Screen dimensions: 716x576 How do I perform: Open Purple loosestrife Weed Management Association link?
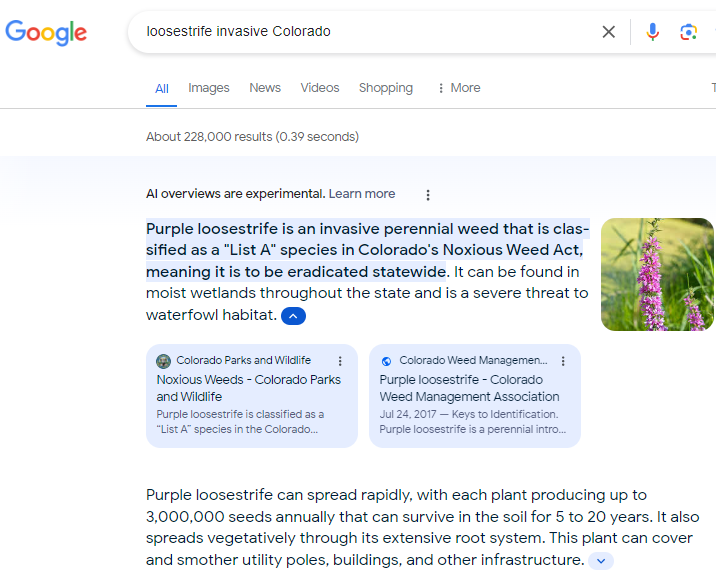tap(469, 388)
